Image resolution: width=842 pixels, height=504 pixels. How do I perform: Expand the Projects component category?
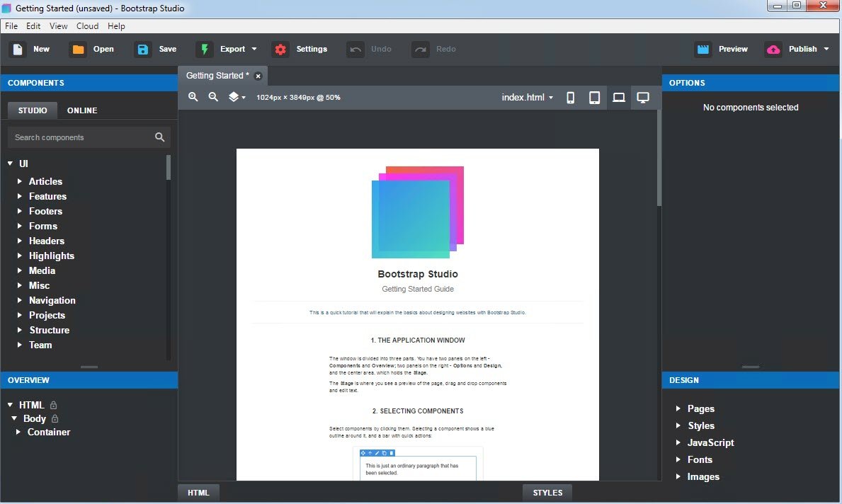20,315
